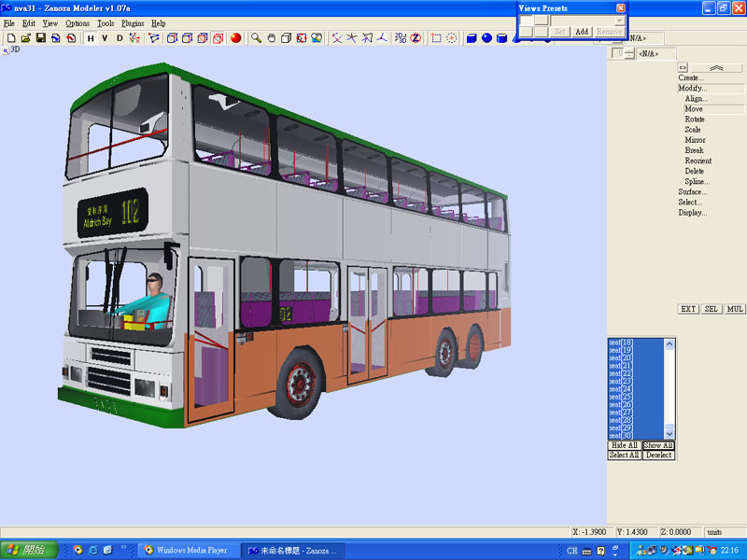The height and width of the screenshot is (560, 747).
Task: Click the red sphere render icon
Action: [235, 38]
